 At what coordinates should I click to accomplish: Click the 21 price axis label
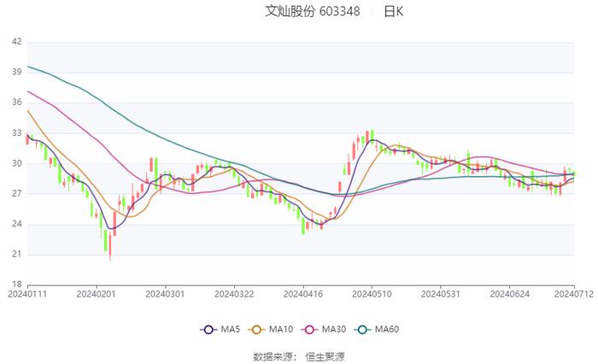17,254
